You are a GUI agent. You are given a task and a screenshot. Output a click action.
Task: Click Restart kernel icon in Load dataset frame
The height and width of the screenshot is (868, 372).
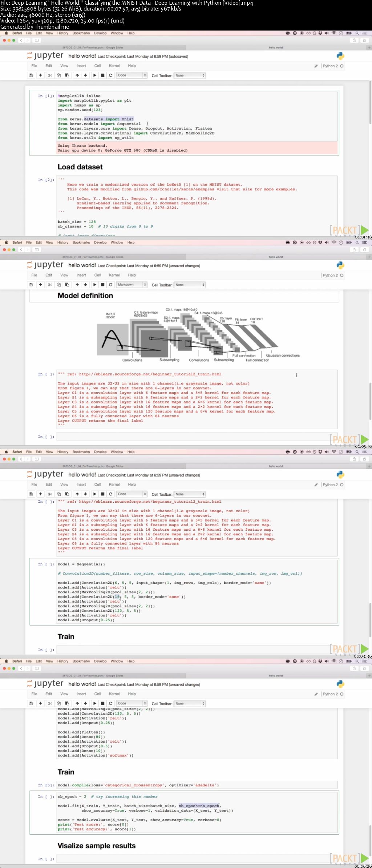[110, 75]
